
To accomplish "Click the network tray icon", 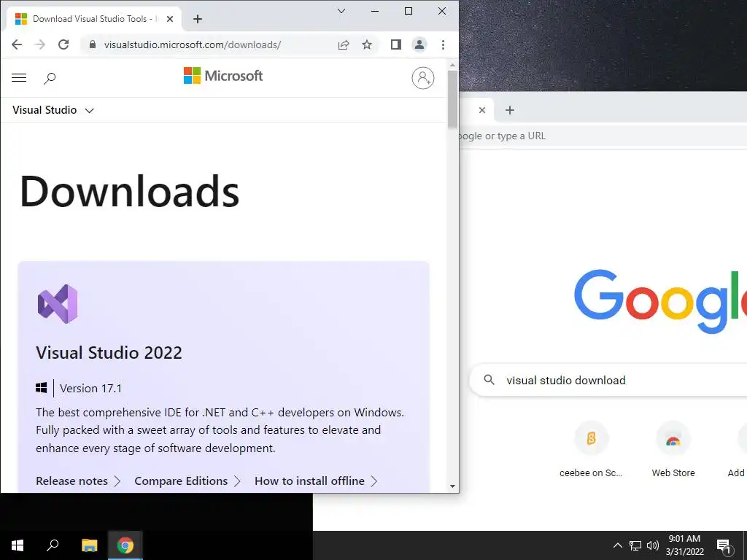I will [635, 545].
